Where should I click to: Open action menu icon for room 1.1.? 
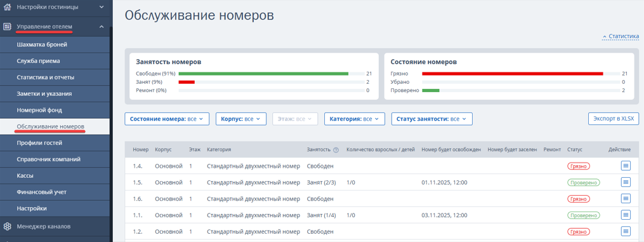tap(626, 215)
